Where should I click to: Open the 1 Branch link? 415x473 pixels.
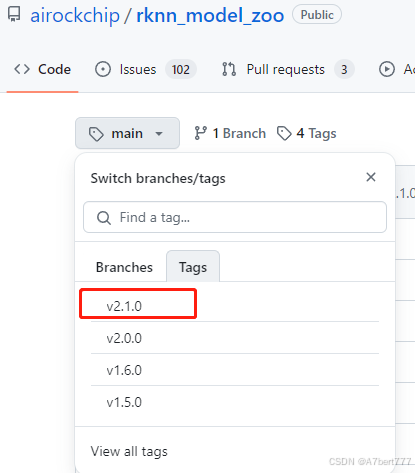[230, 133]
